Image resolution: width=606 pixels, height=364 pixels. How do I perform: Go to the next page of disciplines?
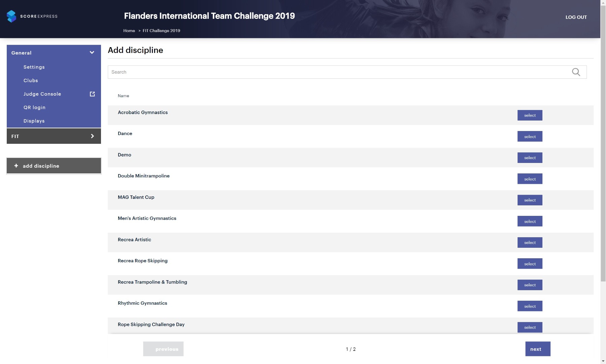click(538, 349)
